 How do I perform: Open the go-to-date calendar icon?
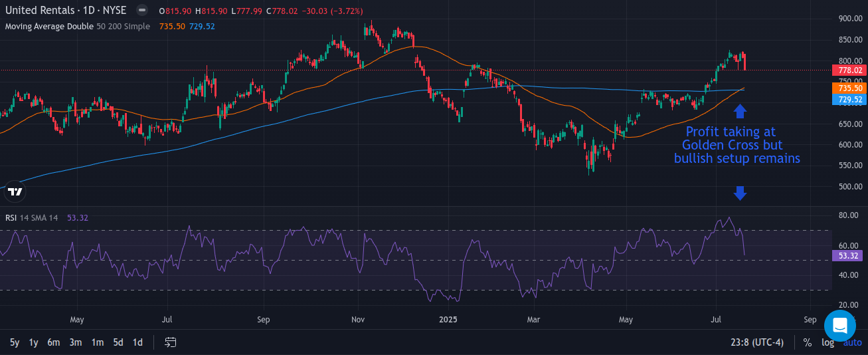pos(171,342)
